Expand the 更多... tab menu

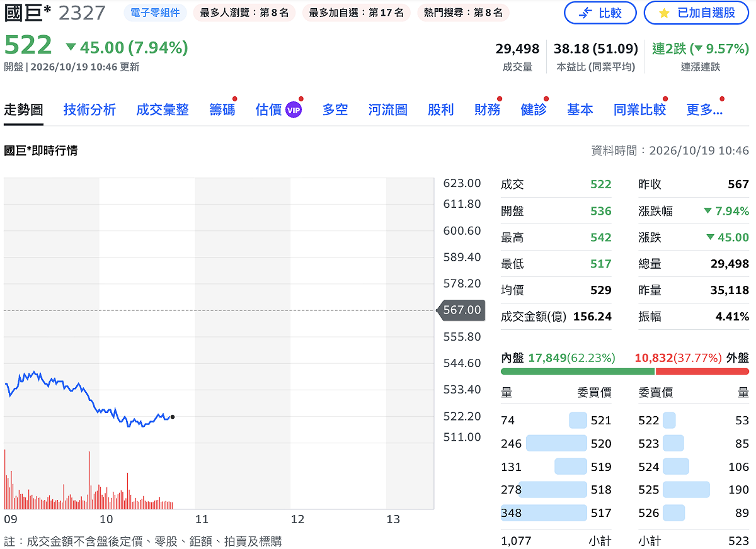click(704, 110)
